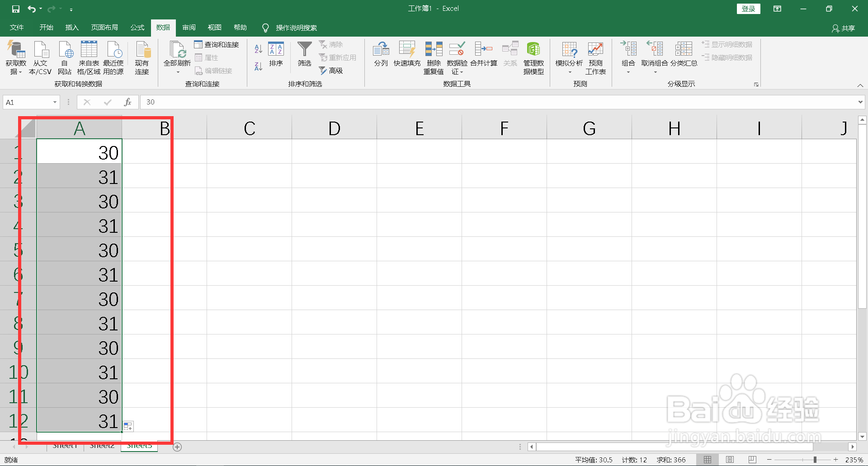This screenshot has width=868, height=466.
Task: Toggle the Filter (筛选) funnel
Action: (x=304, y=54)
